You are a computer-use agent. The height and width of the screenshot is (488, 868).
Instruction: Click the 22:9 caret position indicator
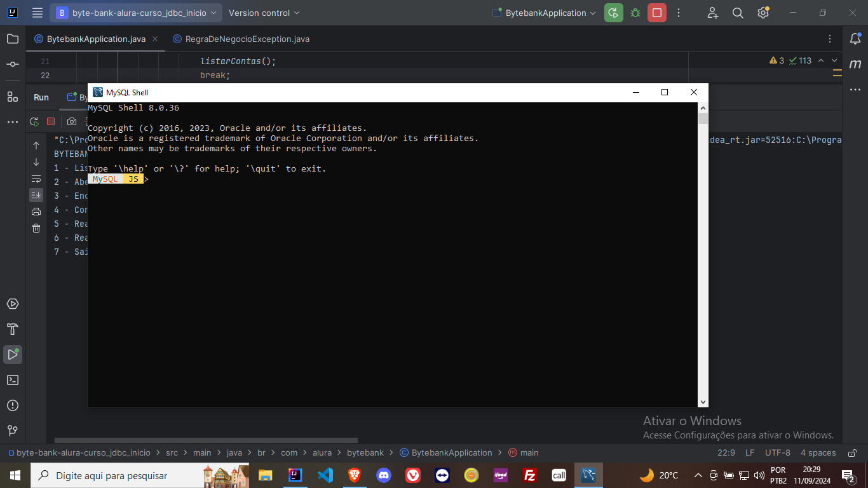pos(726,453)
